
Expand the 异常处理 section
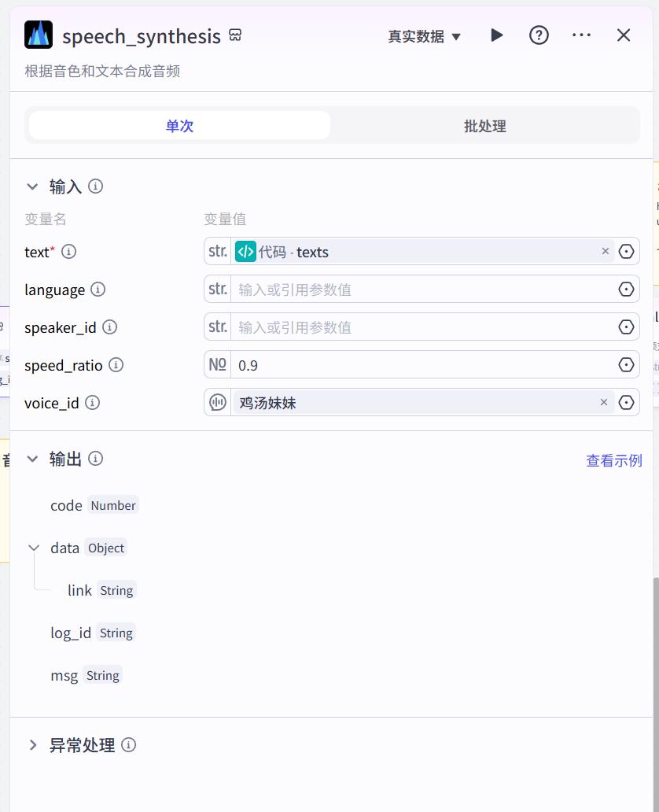click(32, 745)
